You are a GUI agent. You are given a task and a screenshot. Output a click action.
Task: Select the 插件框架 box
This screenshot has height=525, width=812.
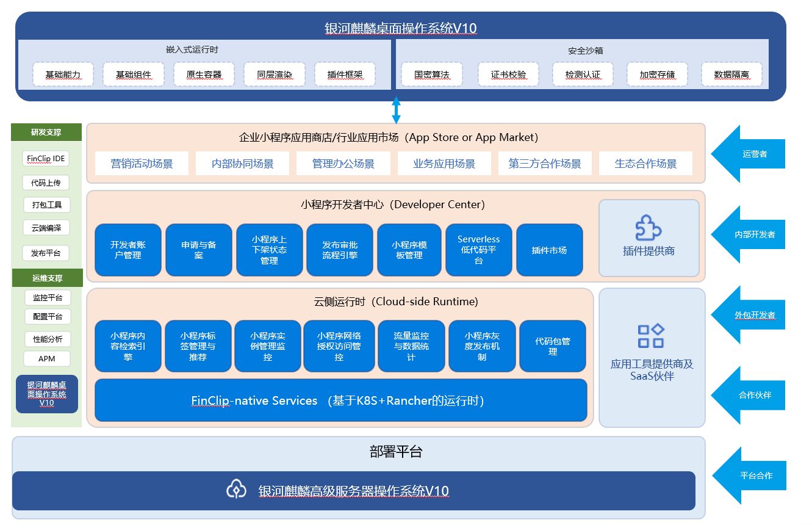tap(345, 75)
